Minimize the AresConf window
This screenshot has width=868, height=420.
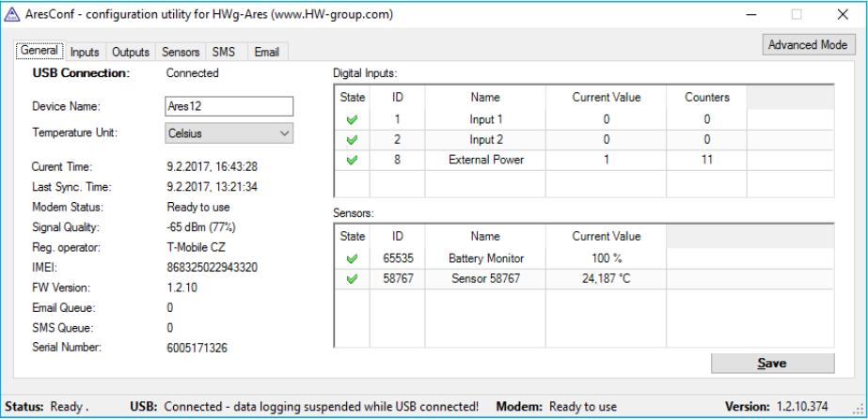click(x=753, y=15)
